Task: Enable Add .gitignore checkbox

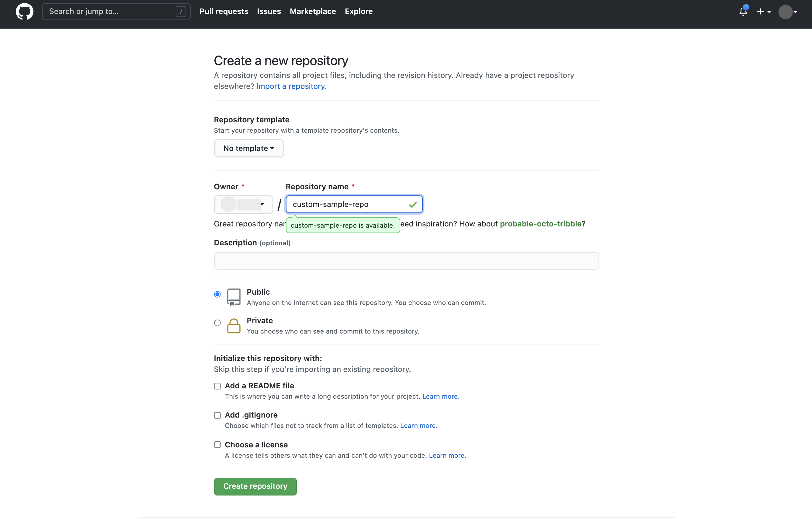Action: tap(217, 415)
